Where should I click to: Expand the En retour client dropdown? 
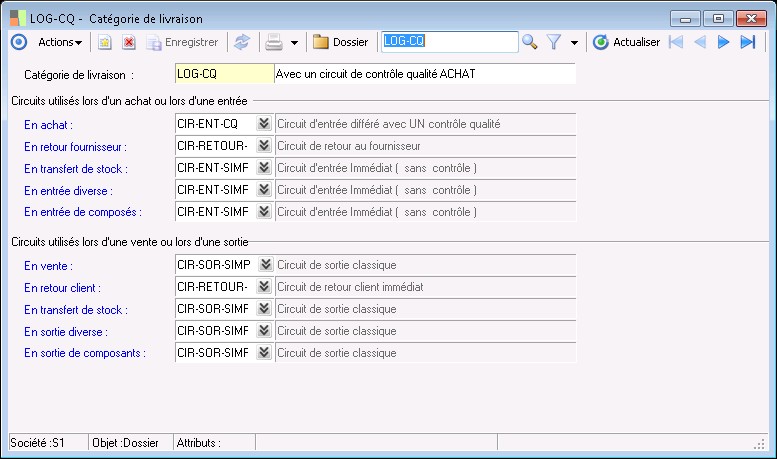tap(264, 286)
